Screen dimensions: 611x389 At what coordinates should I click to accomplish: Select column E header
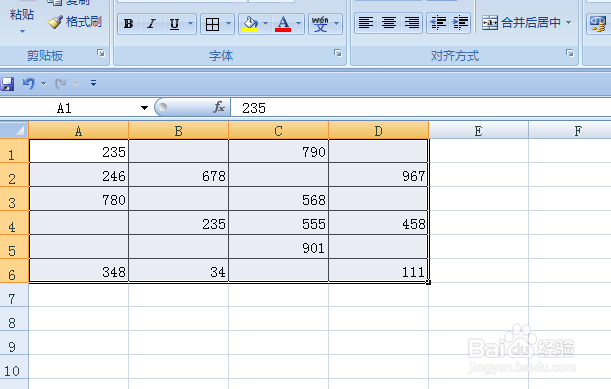(x=479, y=131)
